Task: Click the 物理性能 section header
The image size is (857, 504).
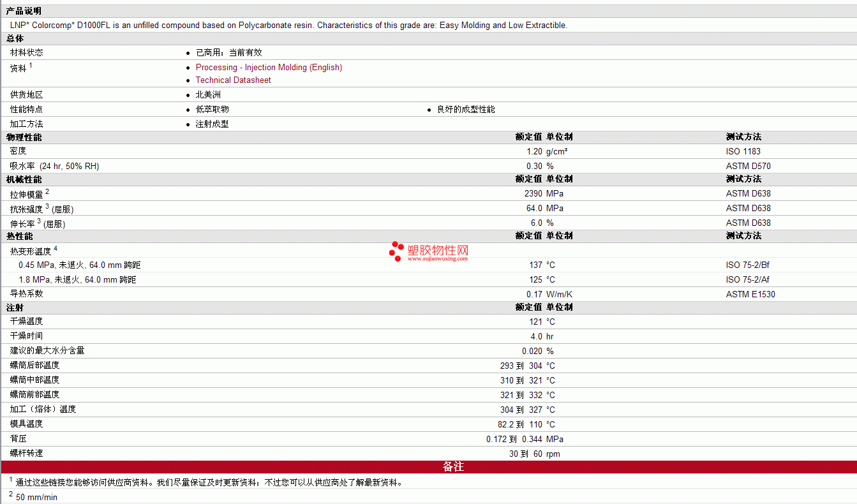Action: click(x=24, y=137)
